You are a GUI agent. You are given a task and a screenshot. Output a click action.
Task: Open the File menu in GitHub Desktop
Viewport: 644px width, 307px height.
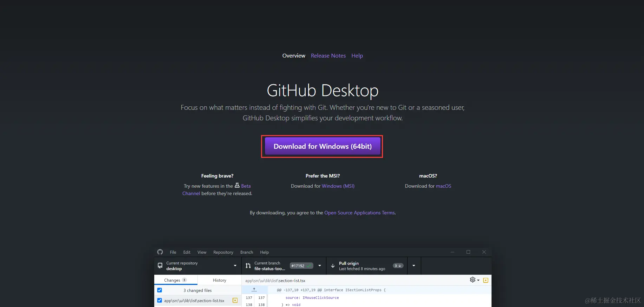tap(173, 252)
